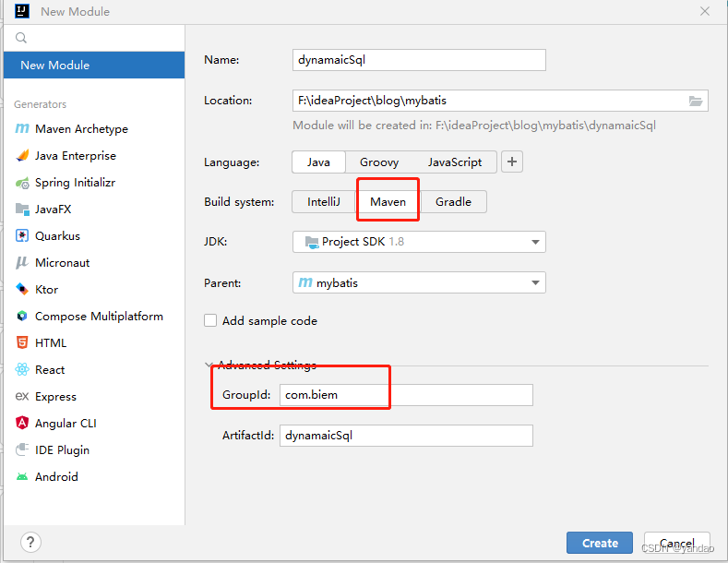Click the Create button
The height and width of the screenshot is (563, 728).
click(600, 543)
